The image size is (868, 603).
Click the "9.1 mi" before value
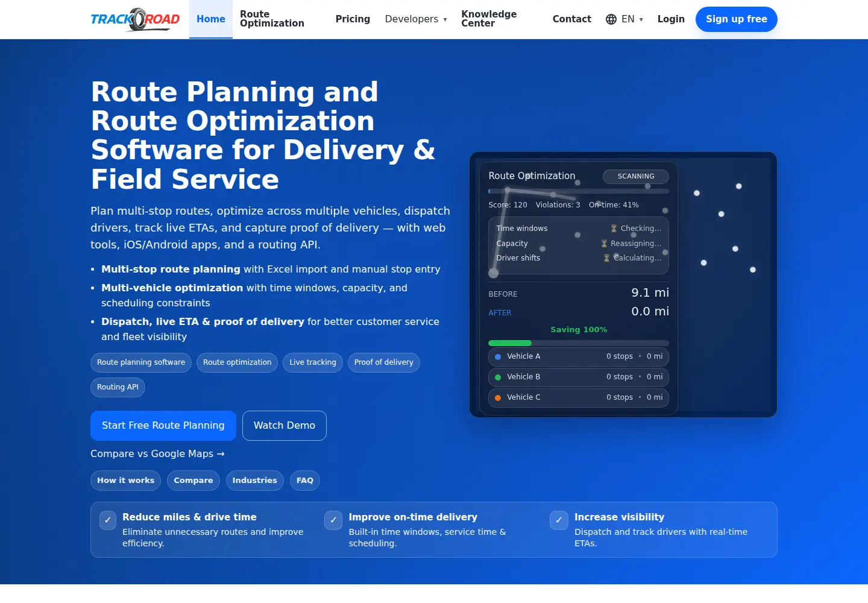coord(650,293)
